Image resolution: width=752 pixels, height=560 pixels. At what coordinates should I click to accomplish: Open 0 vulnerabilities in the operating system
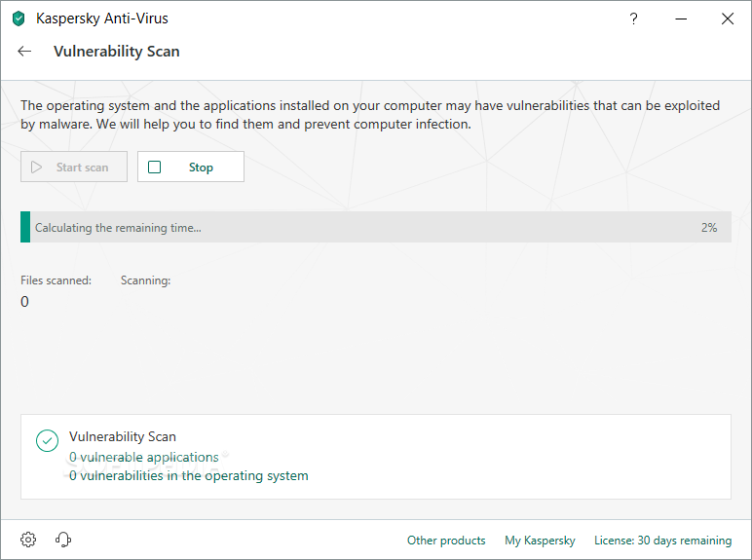click(188, 475)
